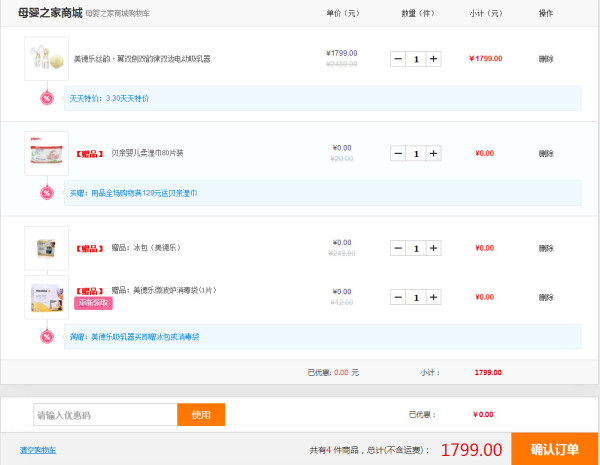
Task: Increase quantity of 美德乐丝韵 breast pump
Action: click(434, 59)
